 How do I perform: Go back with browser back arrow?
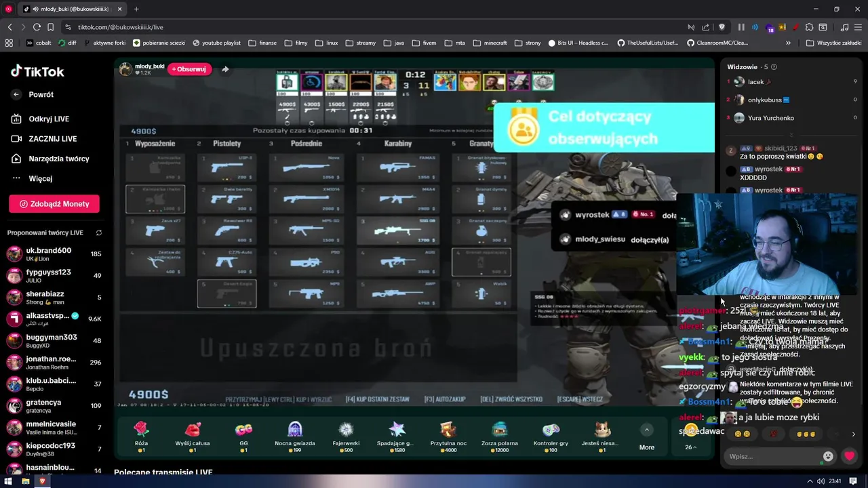point(9,27)
